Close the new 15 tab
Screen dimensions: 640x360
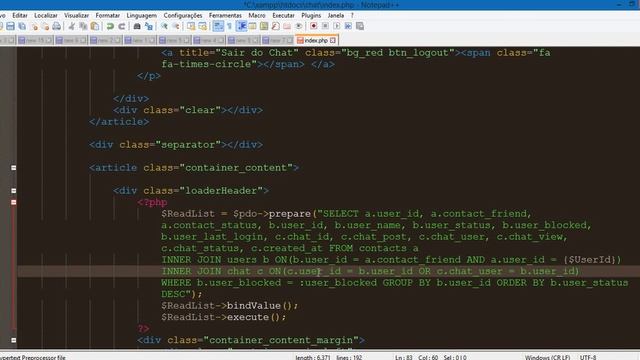tap(49, 40)
